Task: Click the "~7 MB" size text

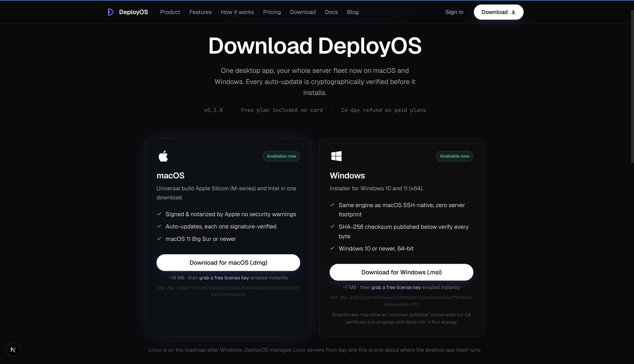Action: pyautogui.click(x=350, y=287)
